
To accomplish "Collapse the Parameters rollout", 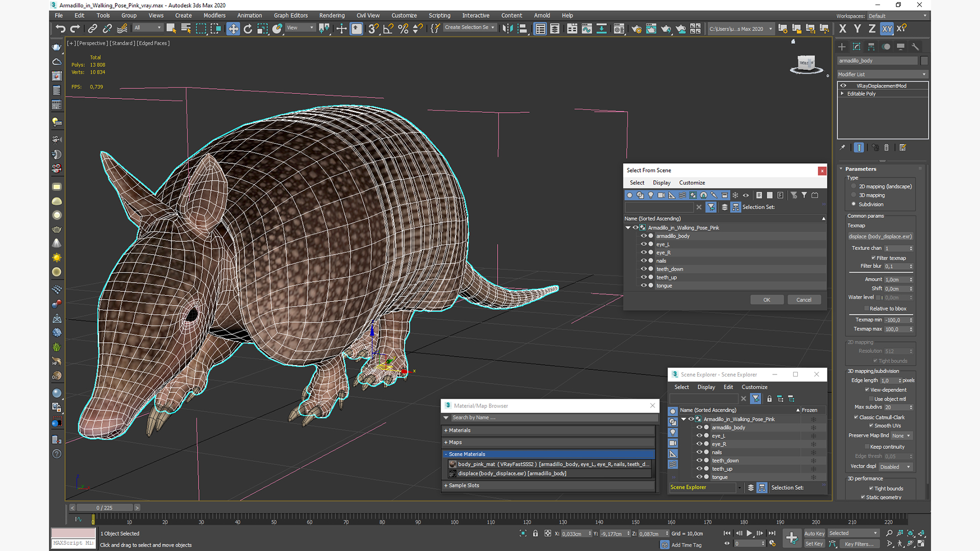I will pos(841,169).
